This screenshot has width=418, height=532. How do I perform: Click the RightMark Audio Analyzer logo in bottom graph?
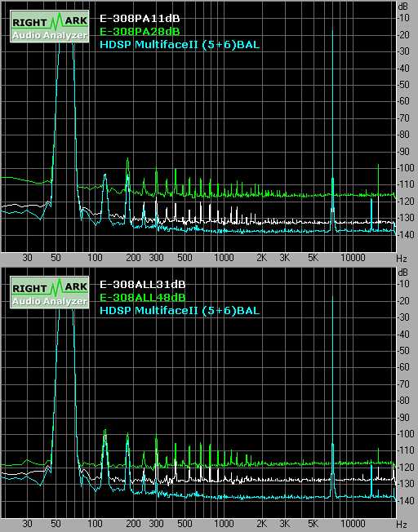coord(50,292)
